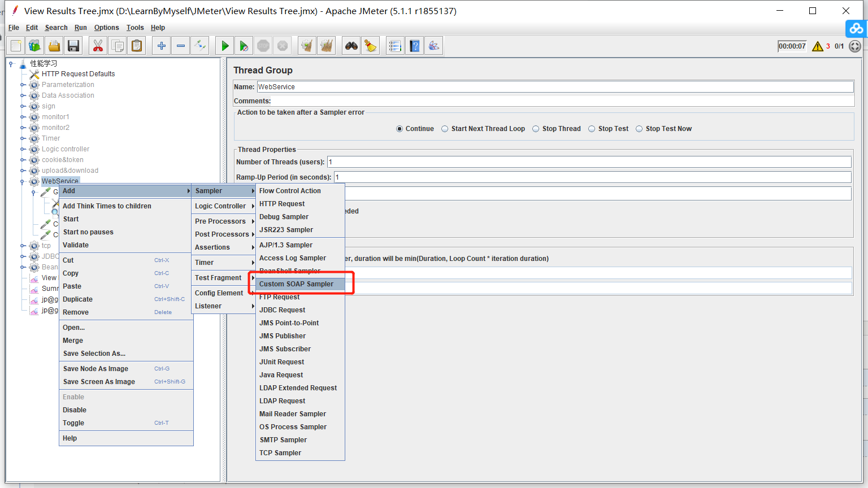Click the Shutdown icon in the toolbar

[x=283, y=46]
